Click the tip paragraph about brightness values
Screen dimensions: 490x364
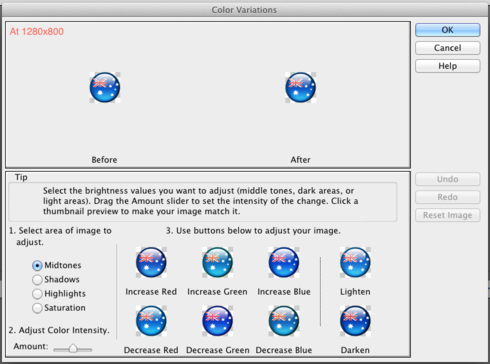coord(201,201)
